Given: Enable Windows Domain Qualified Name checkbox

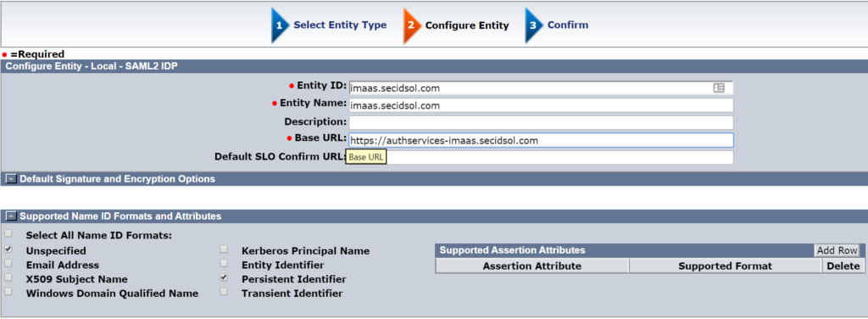Looking at the screenshot, I should tap(8, 292).
